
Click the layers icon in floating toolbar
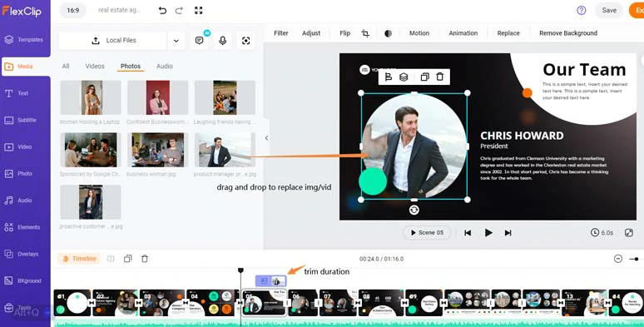tap(404, 77)
